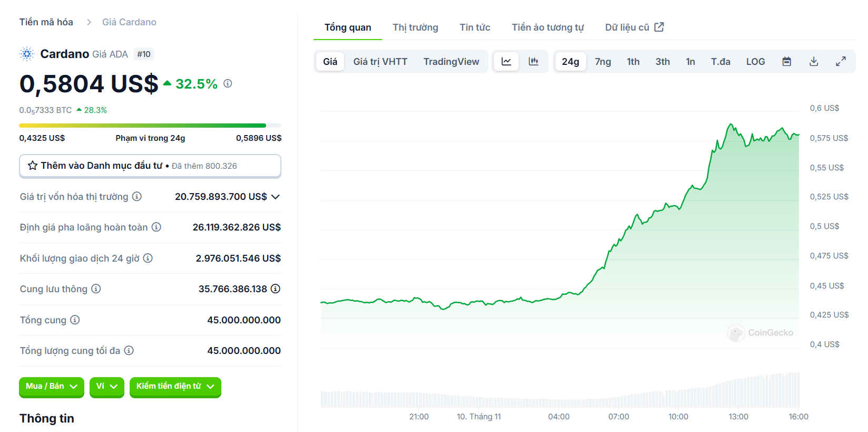Image resolution: width=868 pixels, height=432 pixels.
Task: Set chart range to 7ng
Action: pos(603,62)
